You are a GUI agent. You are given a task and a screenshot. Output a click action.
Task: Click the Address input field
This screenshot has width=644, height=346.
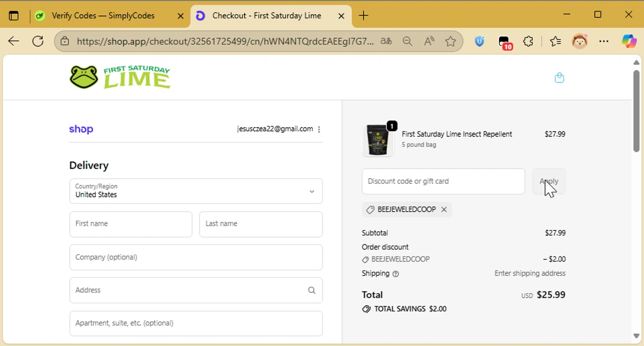pos(196,290)
